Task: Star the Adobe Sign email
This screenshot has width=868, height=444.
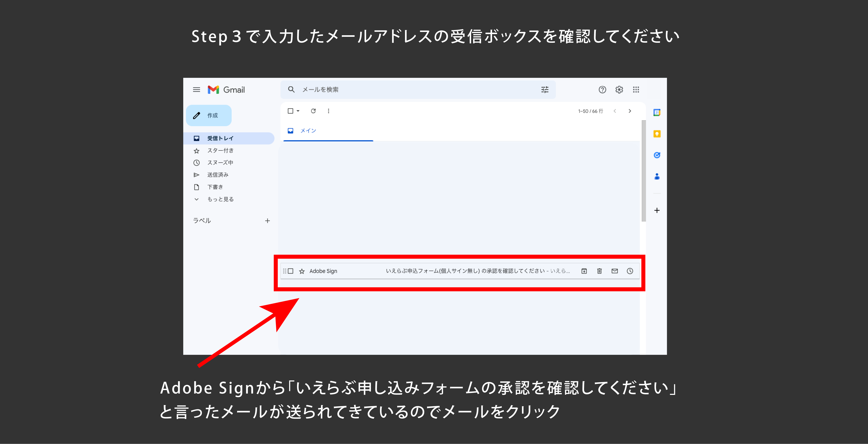Action: point(302,271)
